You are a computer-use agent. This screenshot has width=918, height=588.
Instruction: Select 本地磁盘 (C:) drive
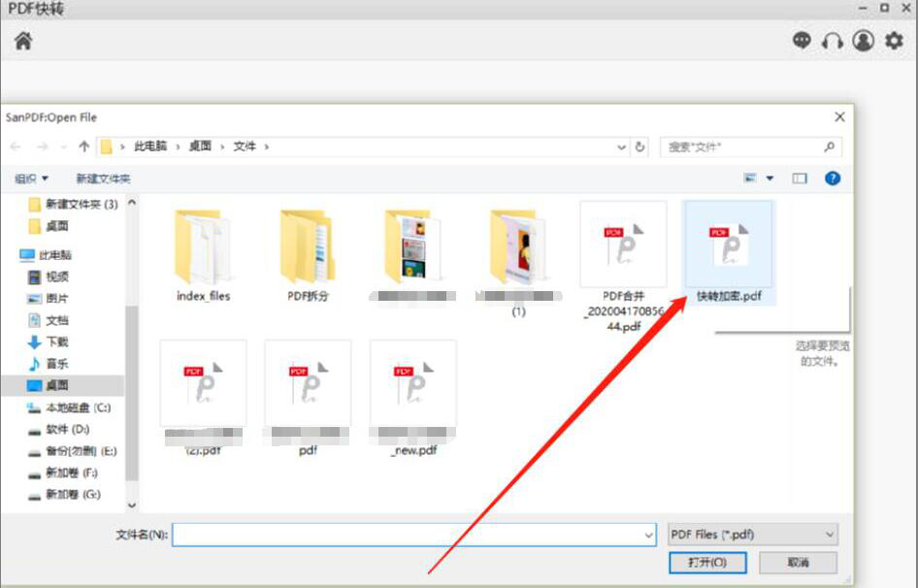click(69, 408)
